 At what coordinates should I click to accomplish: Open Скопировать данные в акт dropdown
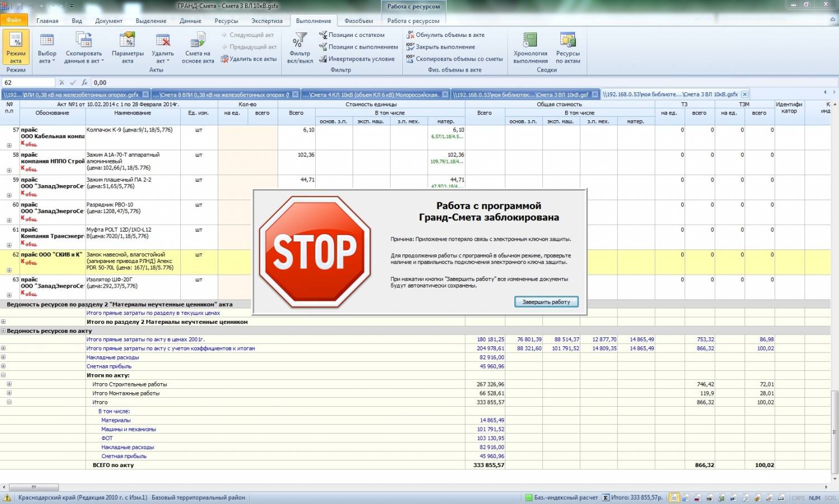[83, 48]
